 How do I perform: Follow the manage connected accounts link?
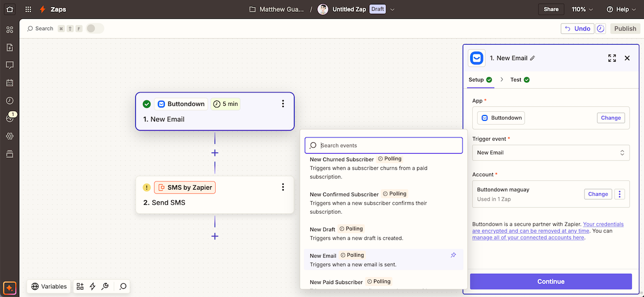(528, 237)
